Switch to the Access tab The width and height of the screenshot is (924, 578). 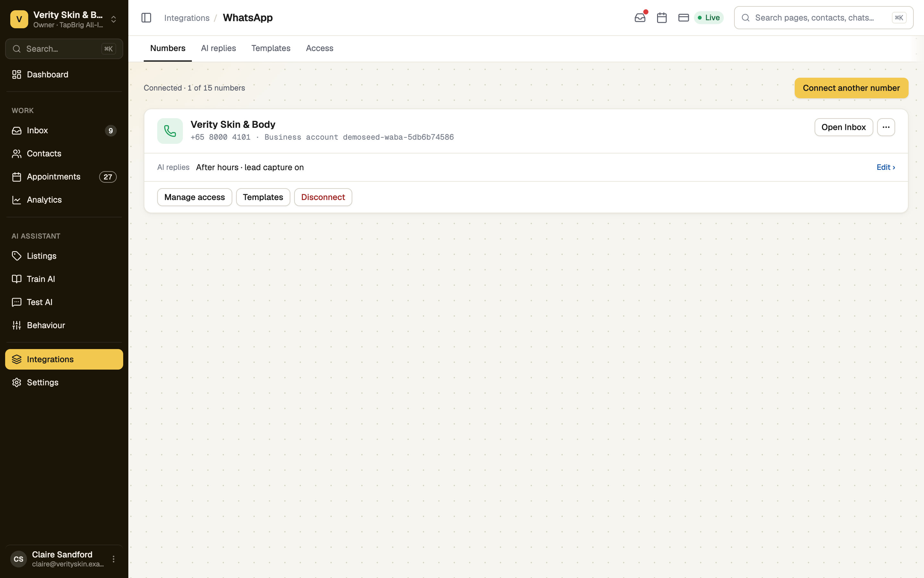320,48
